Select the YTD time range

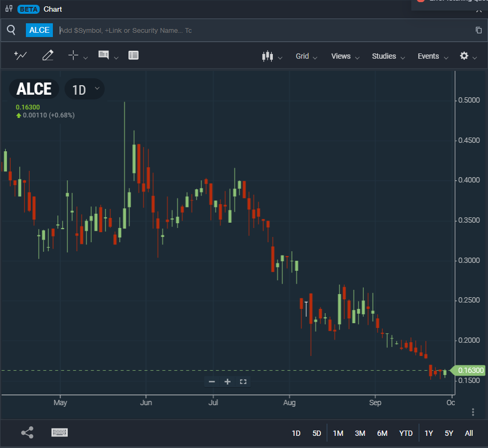(x=406, y=433)
